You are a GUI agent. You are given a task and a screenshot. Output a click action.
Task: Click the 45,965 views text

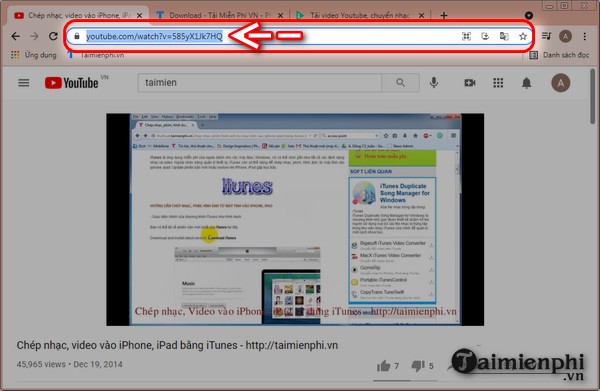point(41,364)
